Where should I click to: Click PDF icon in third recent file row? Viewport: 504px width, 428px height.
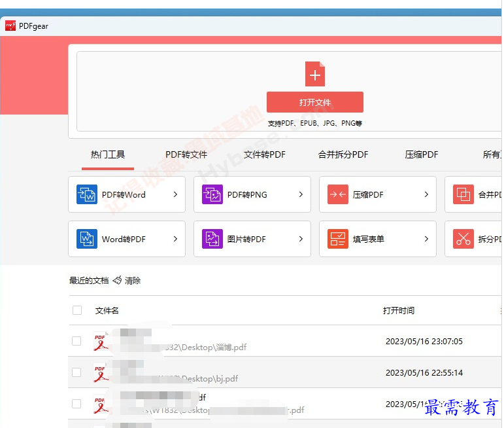pos(101,404)
